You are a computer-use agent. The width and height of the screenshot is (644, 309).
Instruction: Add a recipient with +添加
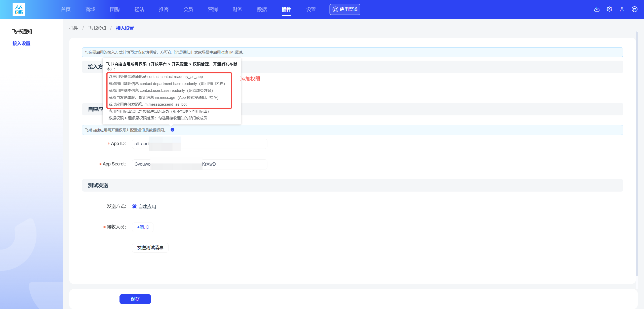[143, 227]
